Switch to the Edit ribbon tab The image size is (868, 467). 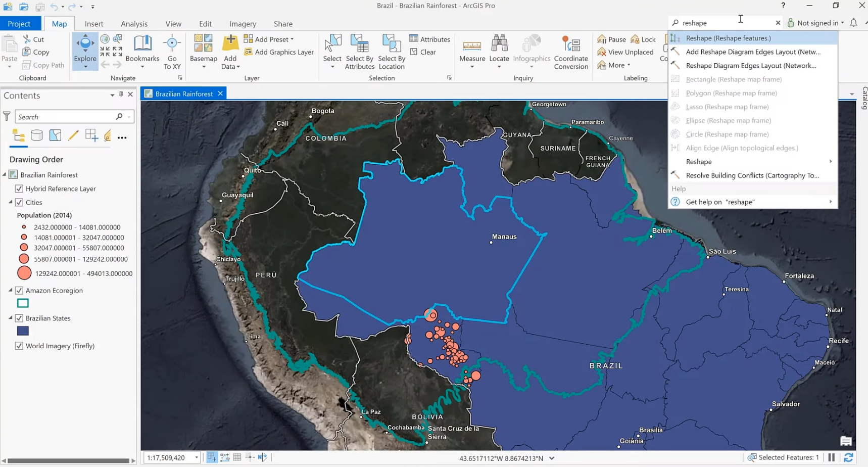[205, 24]
